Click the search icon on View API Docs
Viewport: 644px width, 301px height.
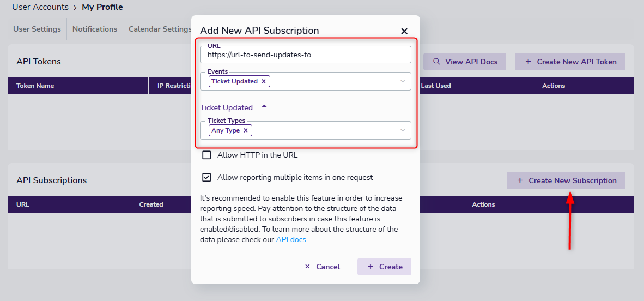coord(436,62)
